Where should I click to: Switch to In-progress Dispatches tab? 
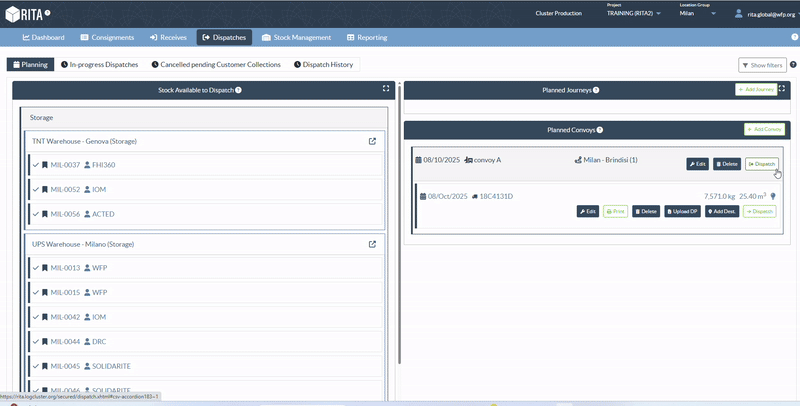[99, 64]
